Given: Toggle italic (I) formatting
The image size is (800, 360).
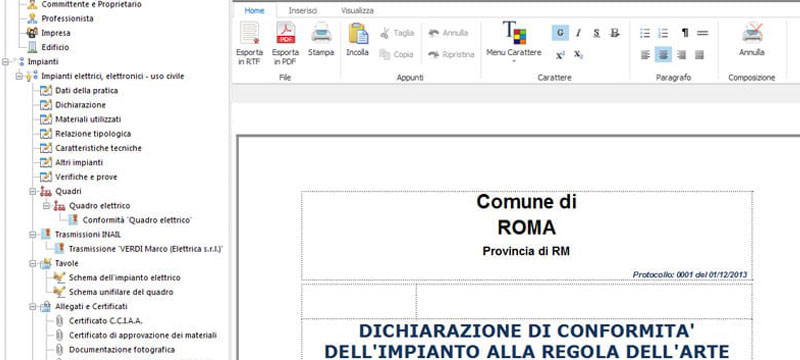Looking at the screenshot, I should point(578,33).
